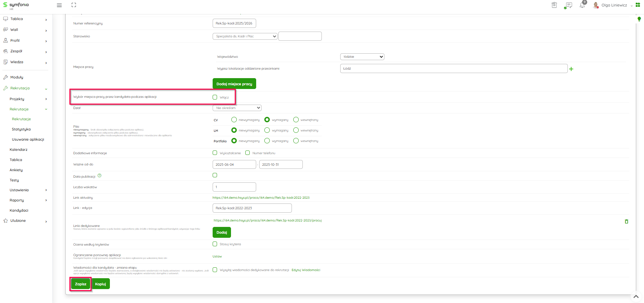This screenshot has width=644, height=303.
Task: Open Statystyka in the sidebar
Action: coord(21,129)
